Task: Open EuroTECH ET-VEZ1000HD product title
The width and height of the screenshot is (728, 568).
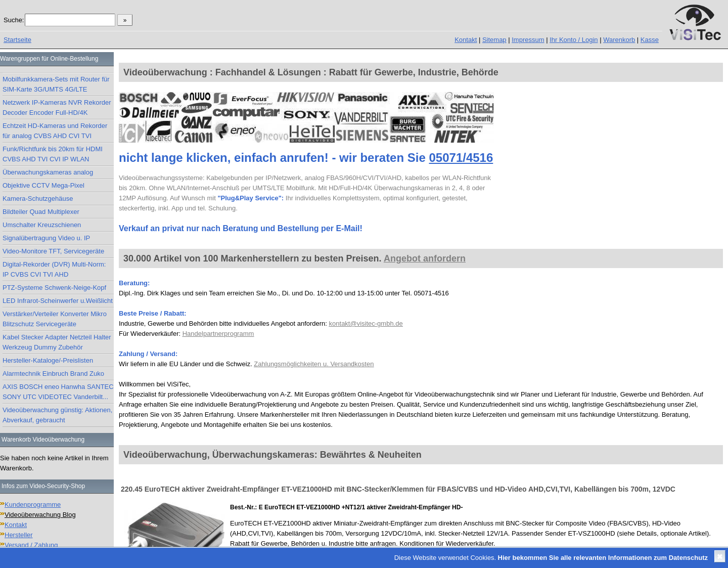Action: click(x=398, y=489)
